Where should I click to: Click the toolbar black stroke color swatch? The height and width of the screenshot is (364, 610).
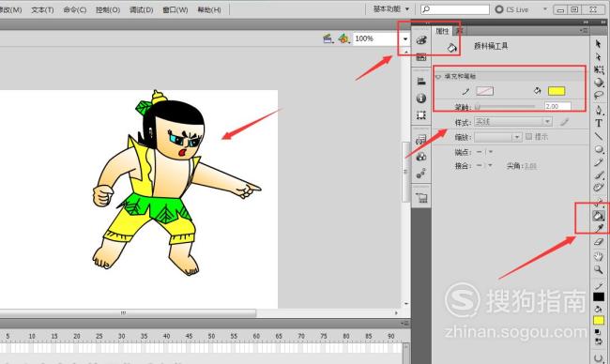(x=599, y=297)
